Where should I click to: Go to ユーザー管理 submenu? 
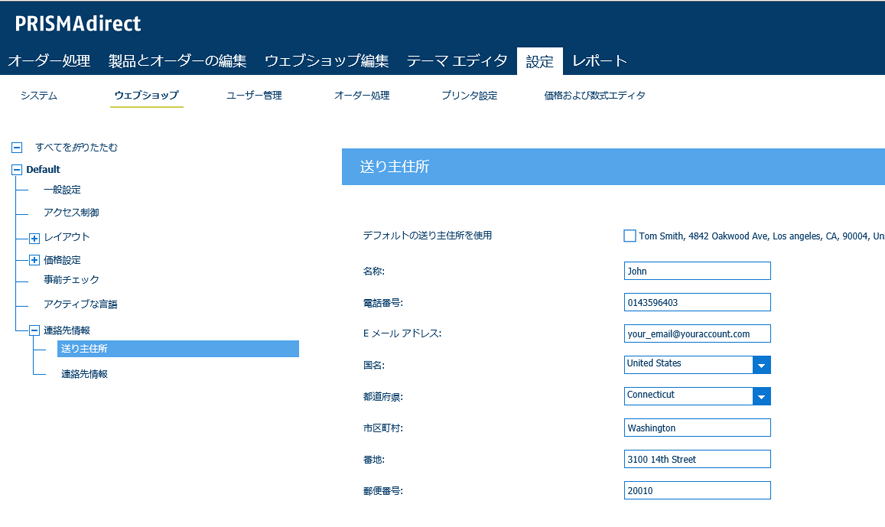(254, 96)
